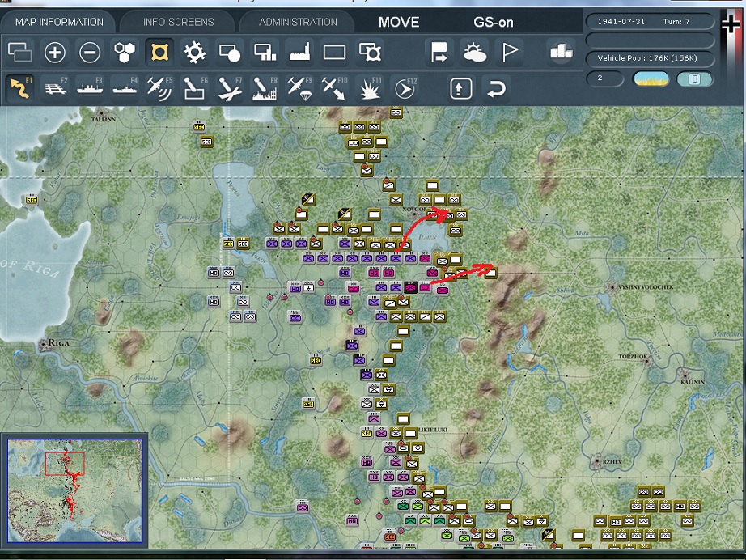Click the GS-on status label

point(494,23)
